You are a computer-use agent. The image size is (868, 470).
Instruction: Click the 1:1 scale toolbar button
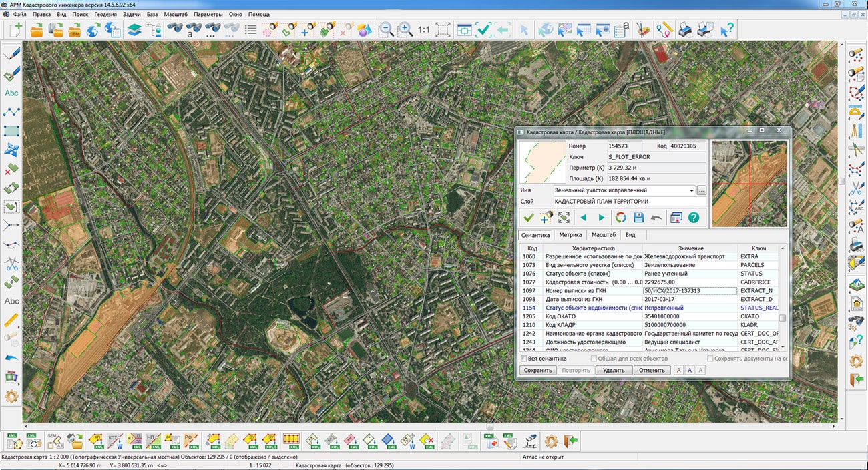(x=424, y=30)
